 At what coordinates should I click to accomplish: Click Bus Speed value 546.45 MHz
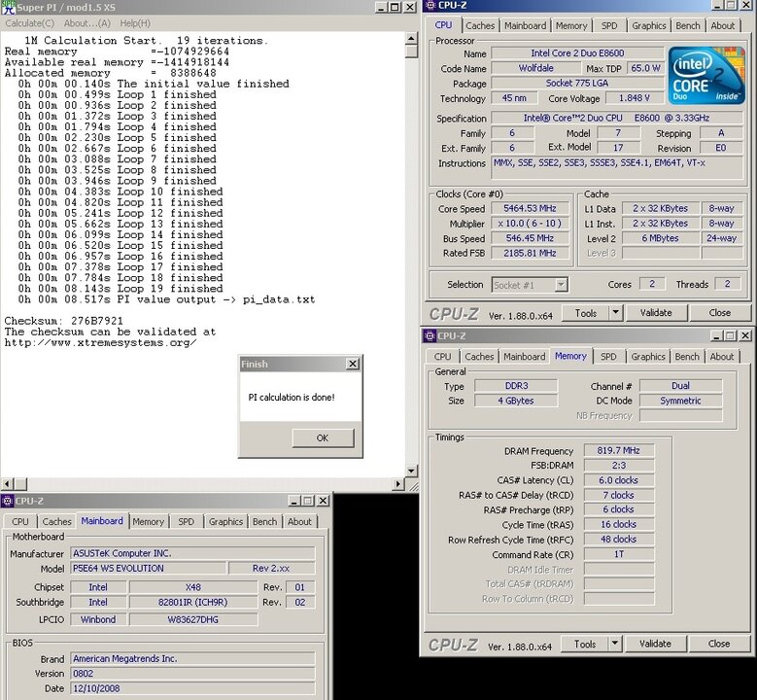coord(530,238)
